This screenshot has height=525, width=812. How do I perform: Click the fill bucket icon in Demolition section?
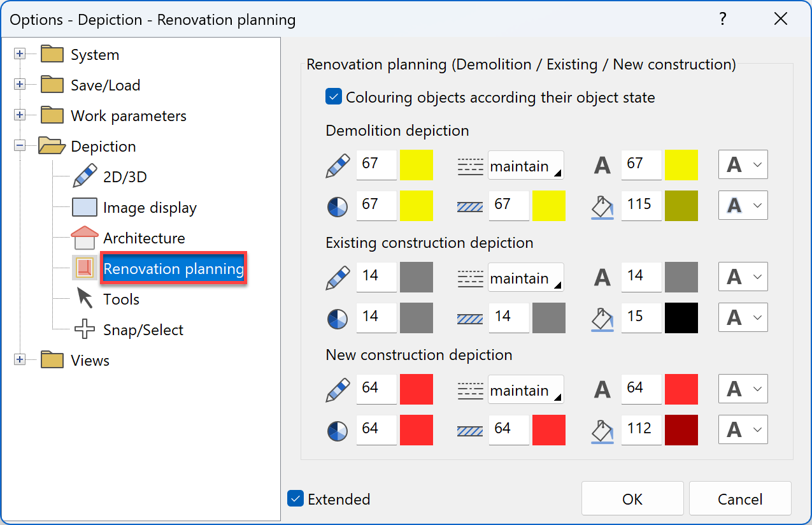602,205
